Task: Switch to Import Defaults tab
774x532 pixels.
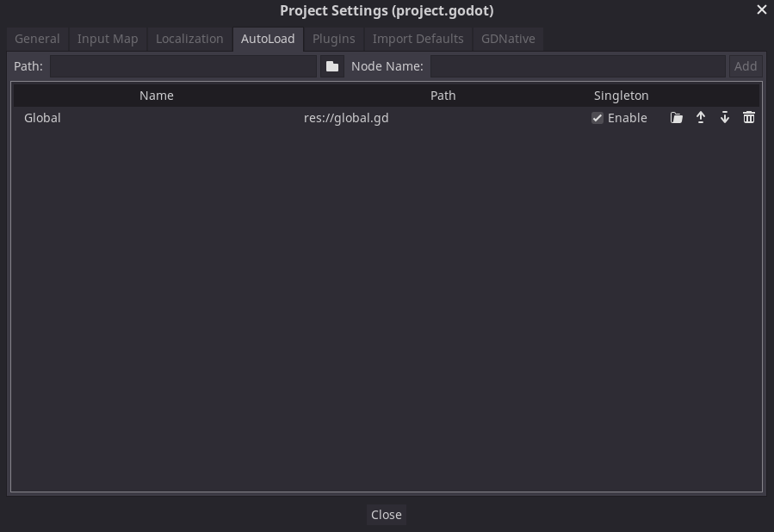Action: 418,39
